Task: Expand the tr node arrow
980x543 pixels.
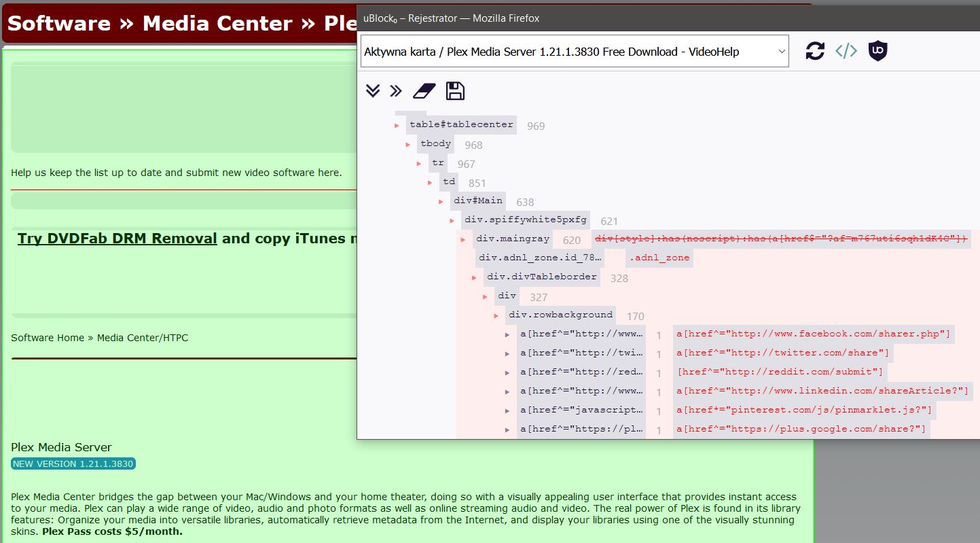Action: pyautogui.click(x=419, y=164)
